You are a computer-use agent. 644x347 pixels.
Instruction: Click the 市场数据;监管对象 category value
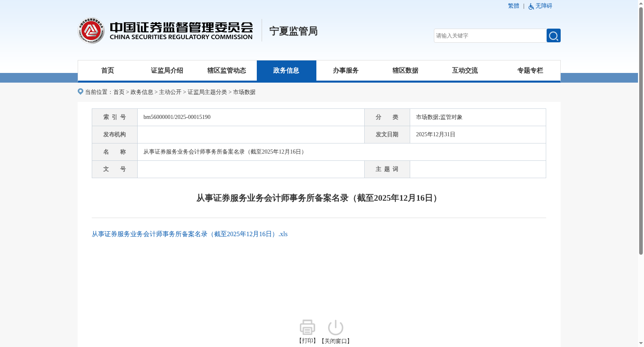439,117
